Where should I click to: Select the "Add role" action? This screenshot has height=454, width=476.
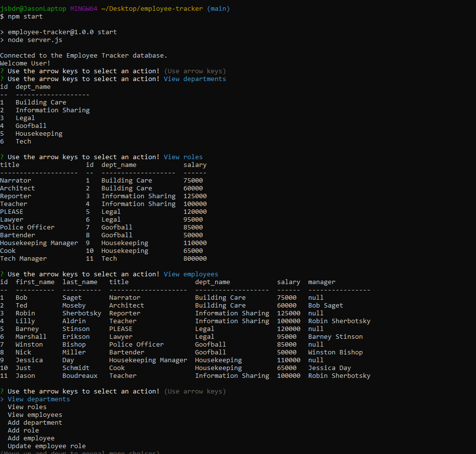(22, 430)
